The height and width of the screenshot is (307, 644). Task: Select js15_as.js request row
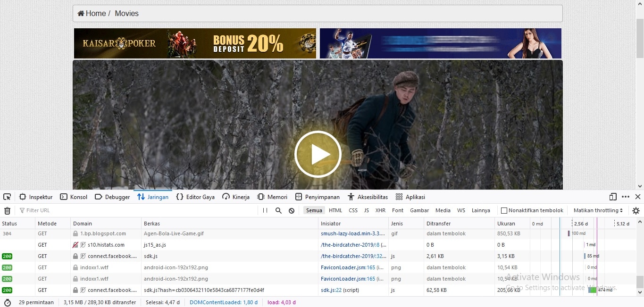click(318, 245)
